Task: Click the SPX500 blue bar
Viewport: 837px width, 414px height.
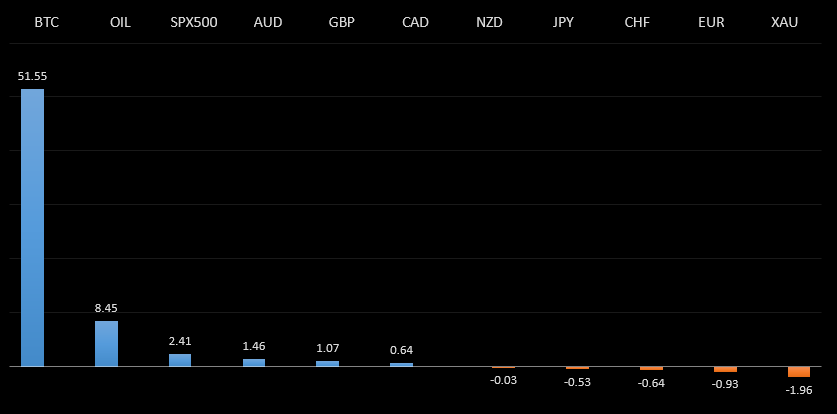Action: pyautogui.click(x=180, y=360)
